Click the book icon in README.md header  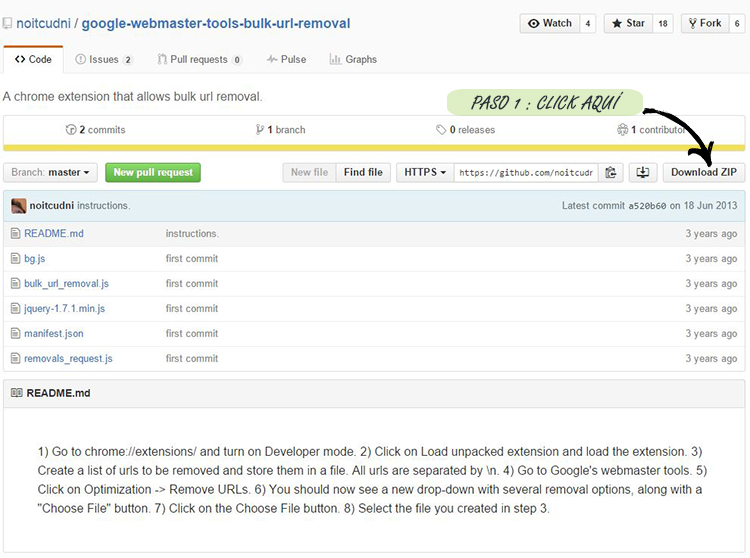tap(16, 393)
